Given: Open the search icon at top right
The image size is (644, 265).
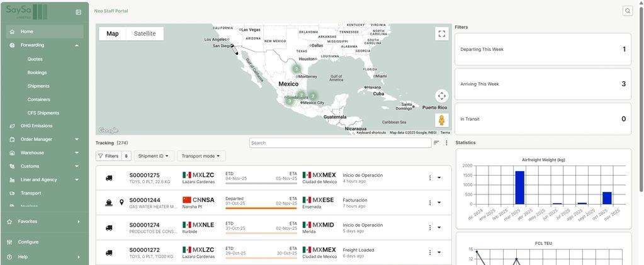Looking at the screenshot, I should point(628,11).
